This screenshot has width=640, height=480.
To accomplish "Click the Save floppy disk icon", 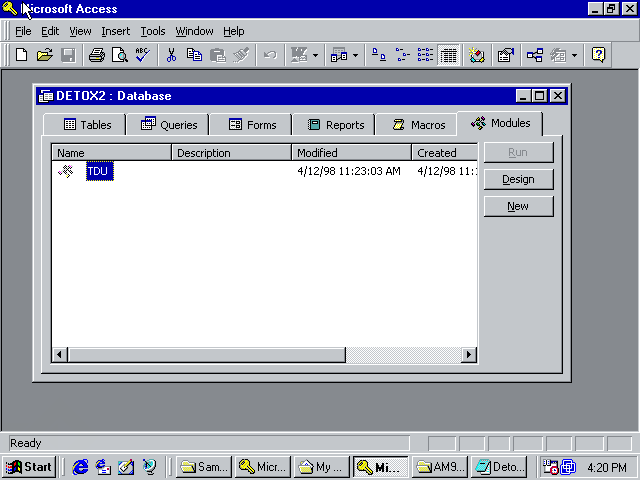I will (68, 55).
